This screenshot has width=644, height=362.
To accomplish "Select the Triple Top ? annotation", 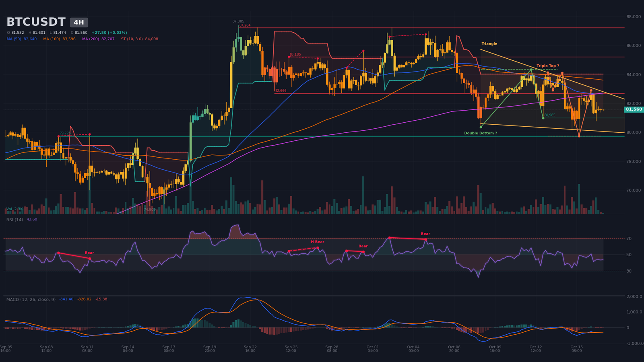I will point(547,66).
